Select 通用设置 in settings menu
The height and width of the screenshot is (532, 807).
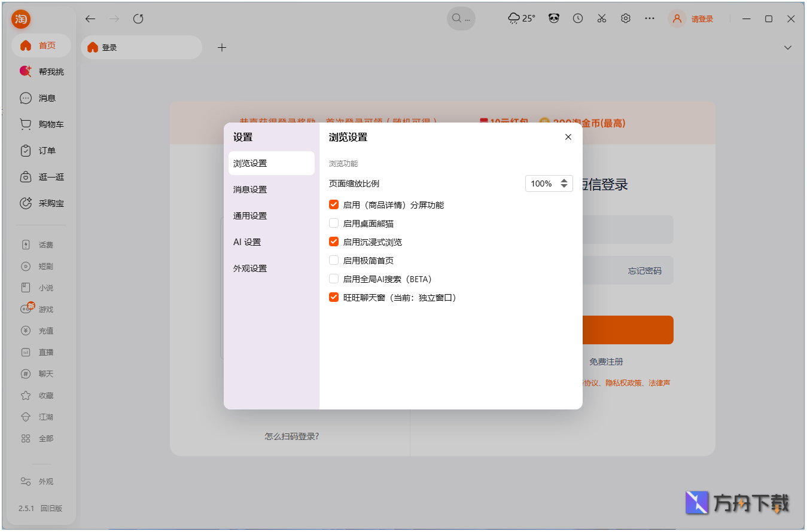point(272,216)
